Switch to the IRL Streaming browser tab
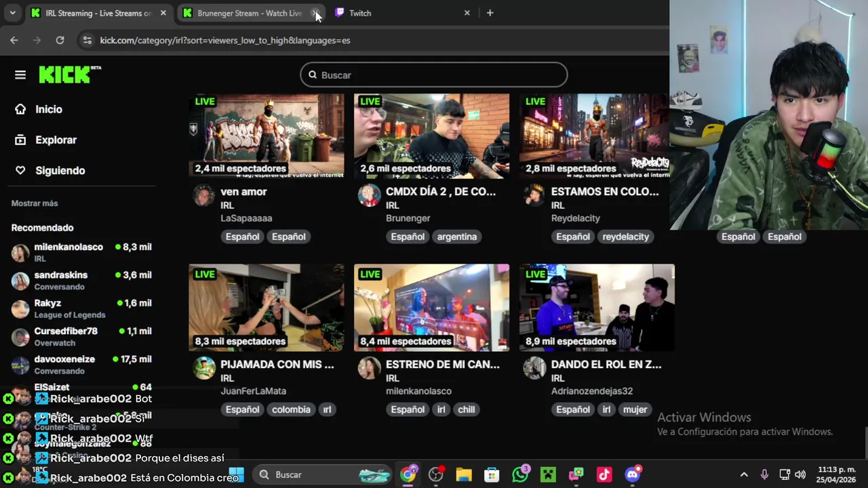 pyautogui.click(x=98, y=13)
